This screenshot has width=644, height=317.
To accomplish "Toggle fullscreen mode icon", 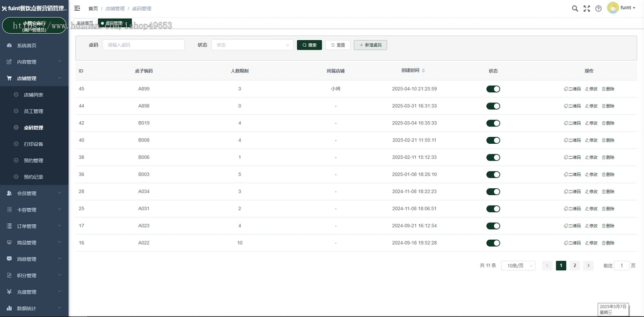I will (x=587, y=8).
